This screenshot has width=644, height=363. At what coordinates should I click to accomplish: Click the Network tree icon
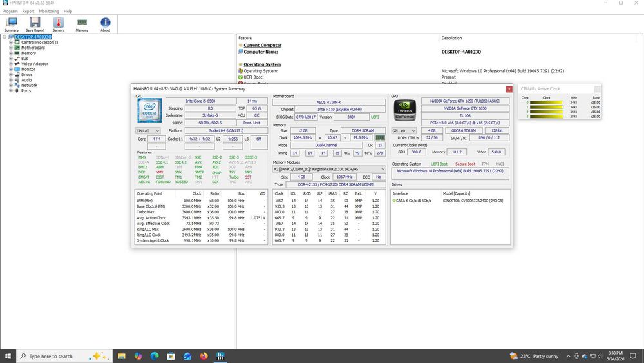[x=17, y=85]
